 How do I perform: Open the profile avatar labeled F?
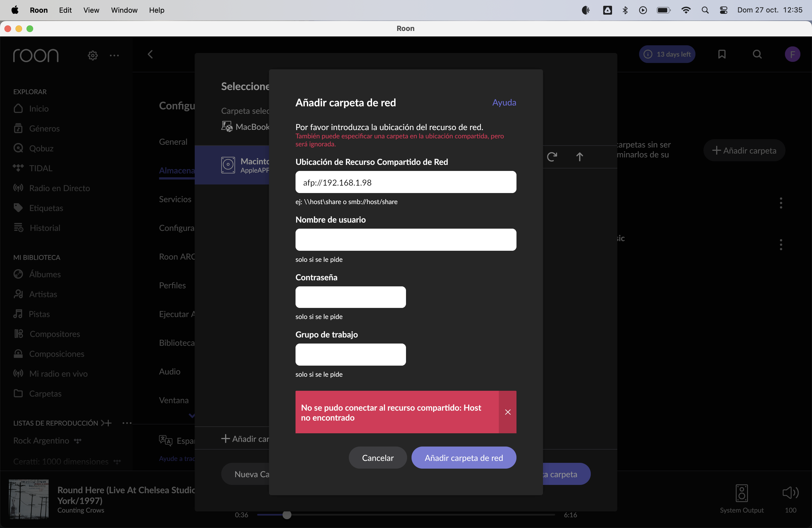click(792, 54)
